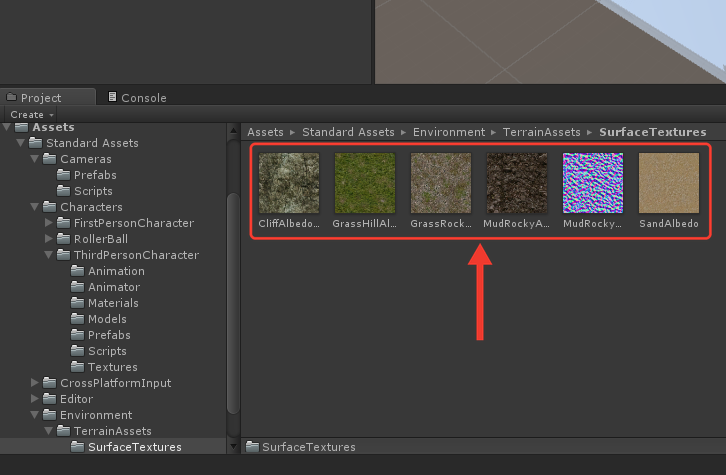The height and width of the screenshot is (475, 726).
Task: Click the CrossPlatformInput folder icon
Action: [x=50, y=382]
